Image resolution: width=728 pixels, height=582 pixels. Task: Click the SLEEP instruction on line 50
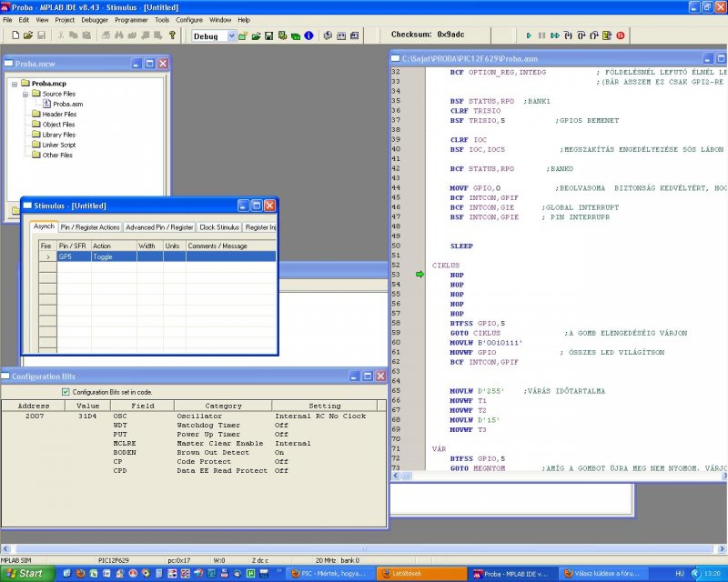pyautogui.click(x=461, y=246)
